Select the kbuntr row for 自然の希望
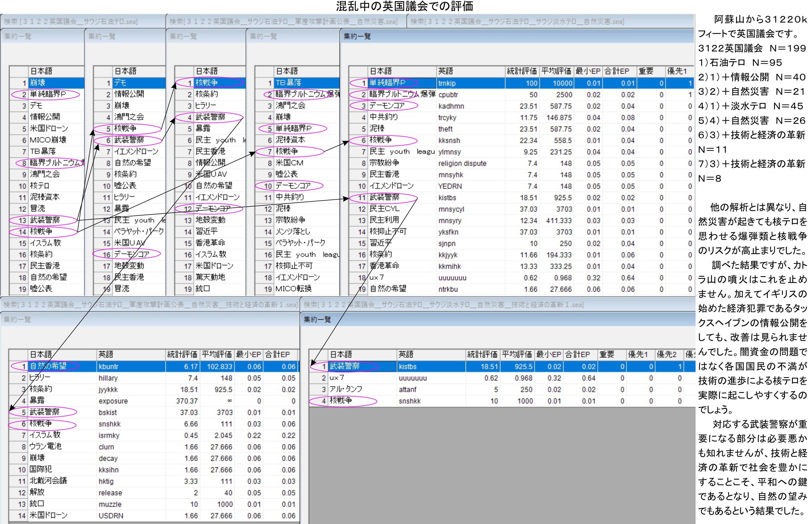The height and width of the screenshot is (524, 812). point(108,367)
